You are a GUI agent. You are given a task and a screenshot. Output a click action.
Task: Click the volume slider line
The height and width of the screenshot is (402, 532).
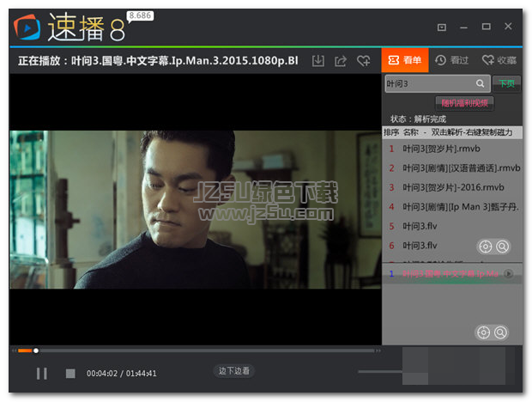(380, 372)
